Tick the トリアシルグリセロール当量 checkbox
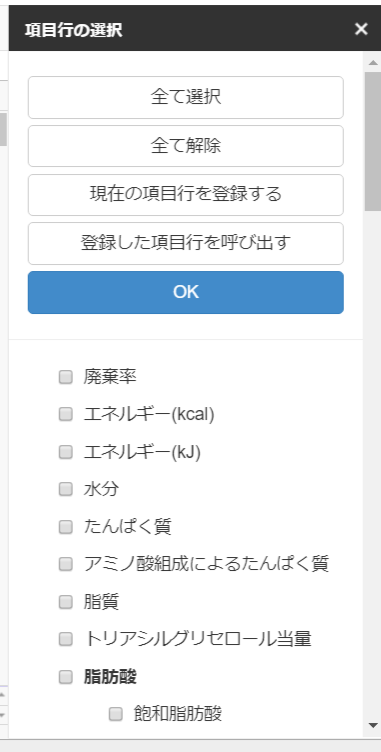Screen dimensions: 381x752 [66, 639]
